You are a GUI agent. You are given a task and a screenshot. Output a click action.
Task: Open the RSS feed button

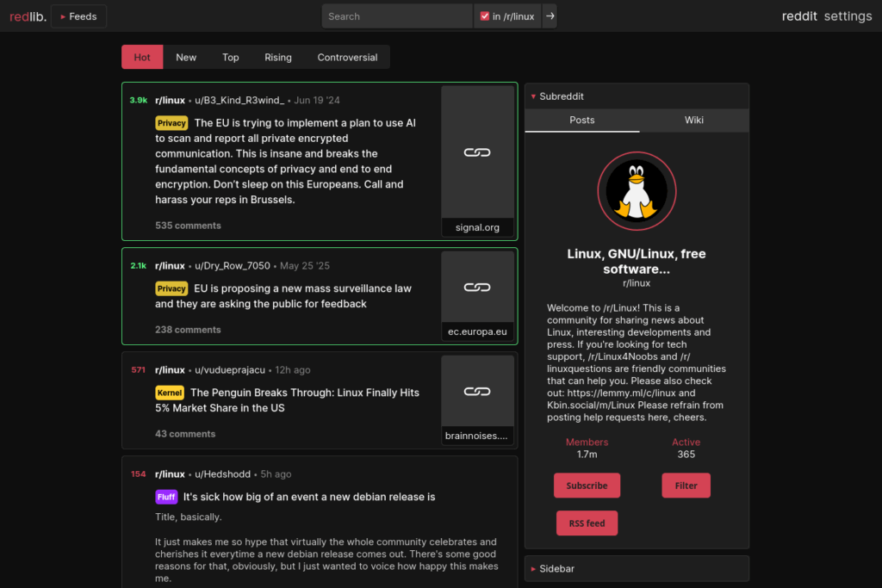tap(587, 523)
